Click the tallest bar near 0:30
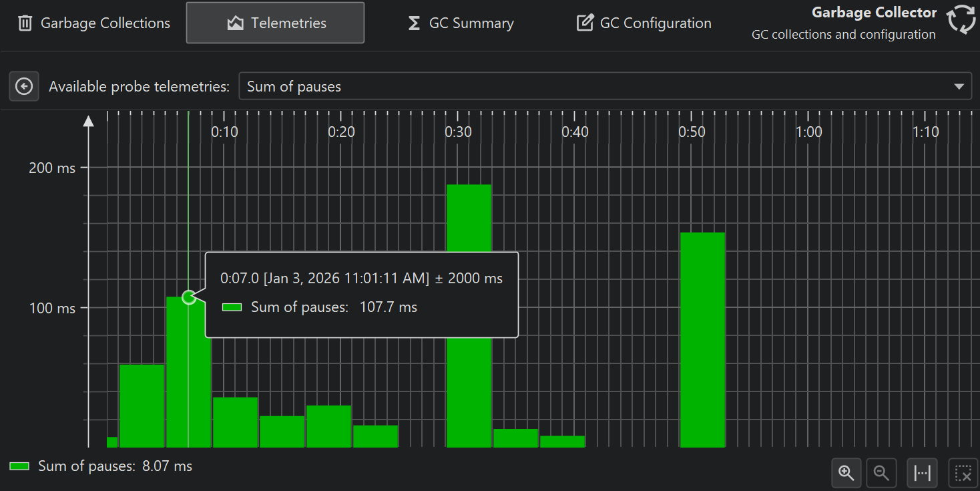This screenshot has width=980, height=491. pos(469,220)
